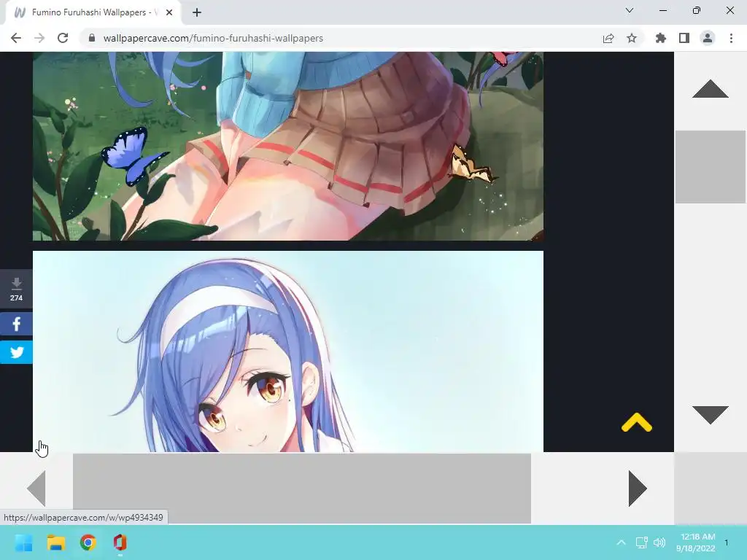Restore down the Chrome window
Image resolution: width=747 pixels, height=560 pixels.
(x=697, y=10)
